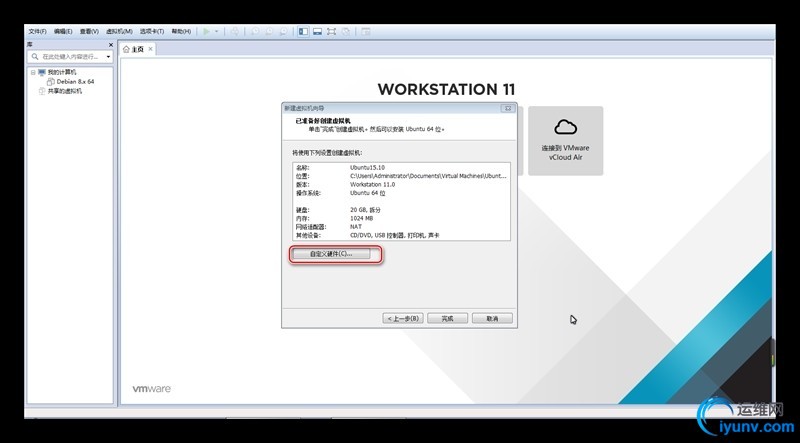Image resolution: width=800 pixels, height=443 pixels.
Task: Close the 主页 tab
Action: [x=150, y=49]
